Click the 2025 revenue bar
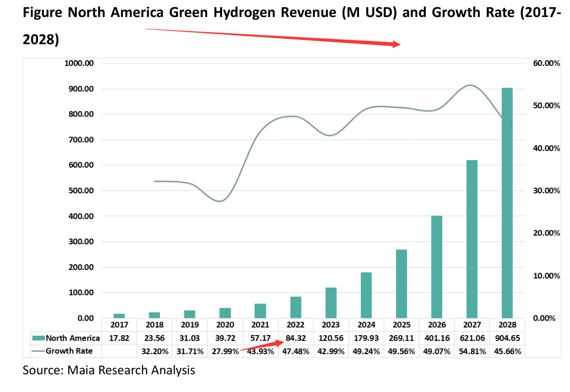The image size is (570, 392). point(401,284)
